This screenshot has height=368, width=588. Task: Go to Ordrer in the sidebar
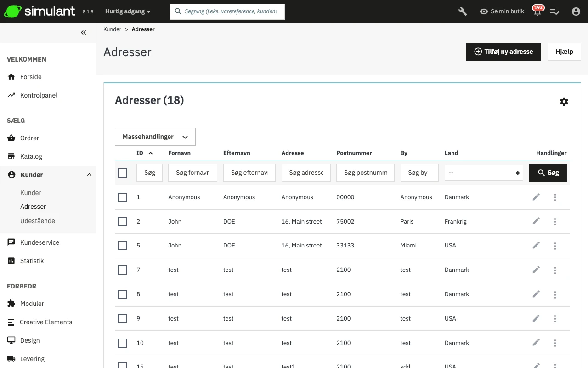(x=29, y=138)
